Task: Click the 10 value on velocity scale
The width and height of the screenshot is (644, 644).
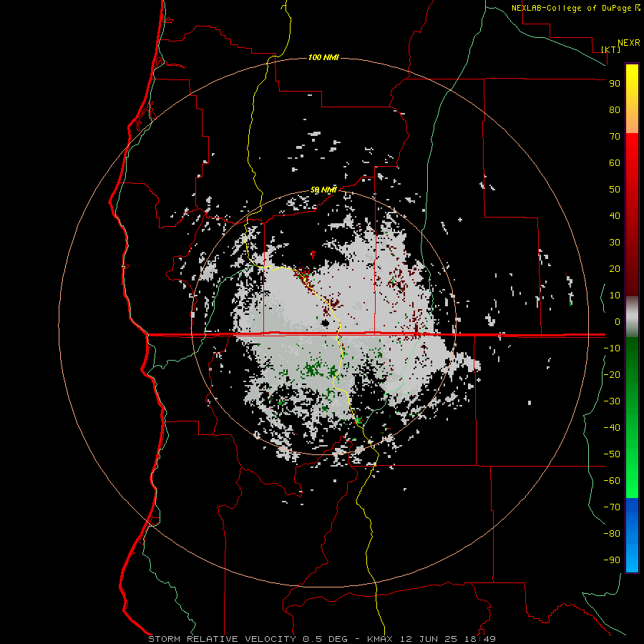Action: tap(615, 296)
